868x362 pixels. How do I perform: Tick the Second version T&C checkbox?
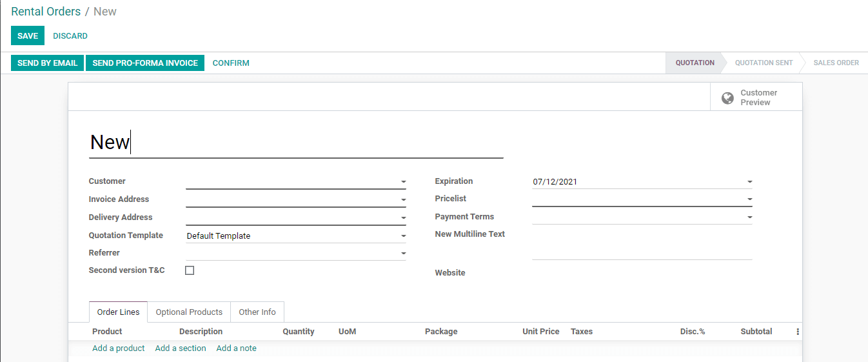pyautogui.click(x=190, y=270)
